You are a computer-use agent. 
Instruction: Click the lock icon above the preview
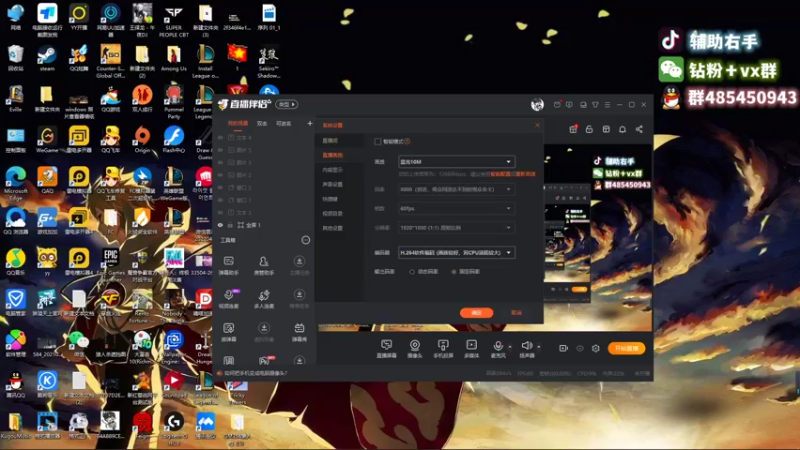(589, 129)
